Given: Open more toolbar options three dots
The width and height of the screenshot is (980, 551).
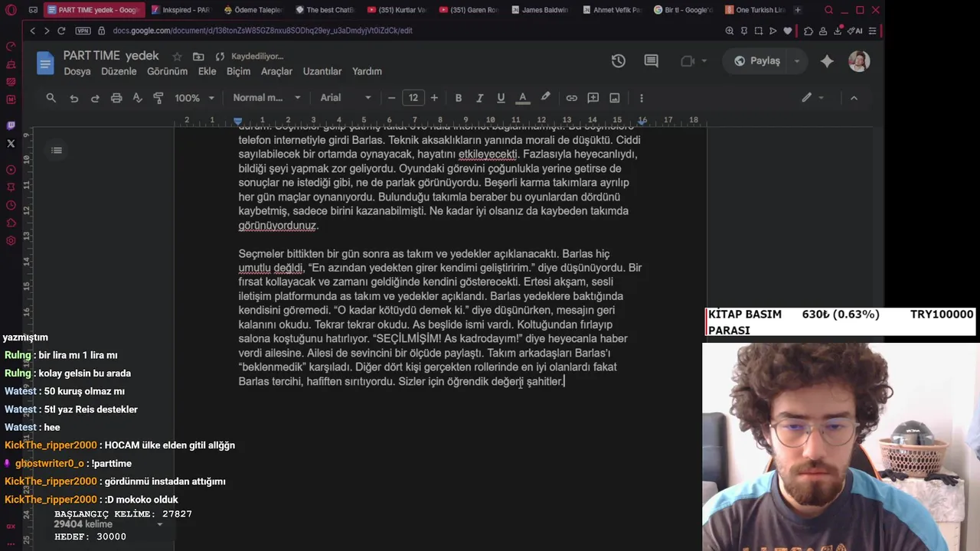Looking at the screenshot, I should [642, 98].
